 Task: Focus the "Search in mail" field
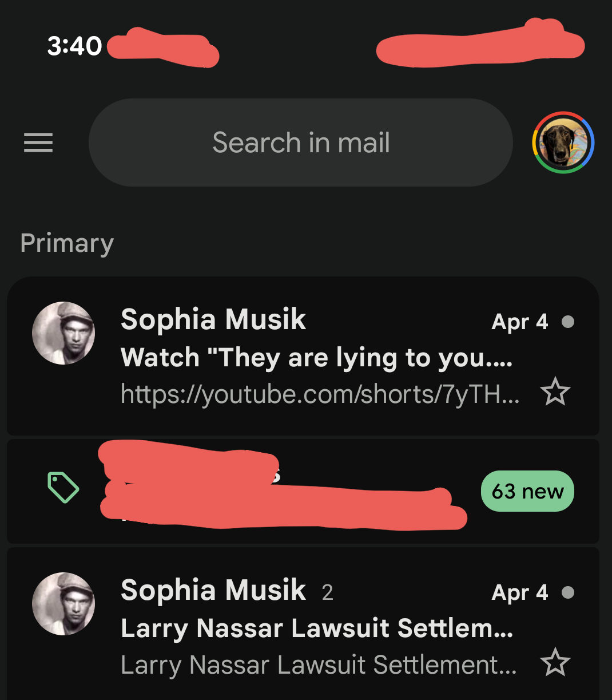(301, 143)
